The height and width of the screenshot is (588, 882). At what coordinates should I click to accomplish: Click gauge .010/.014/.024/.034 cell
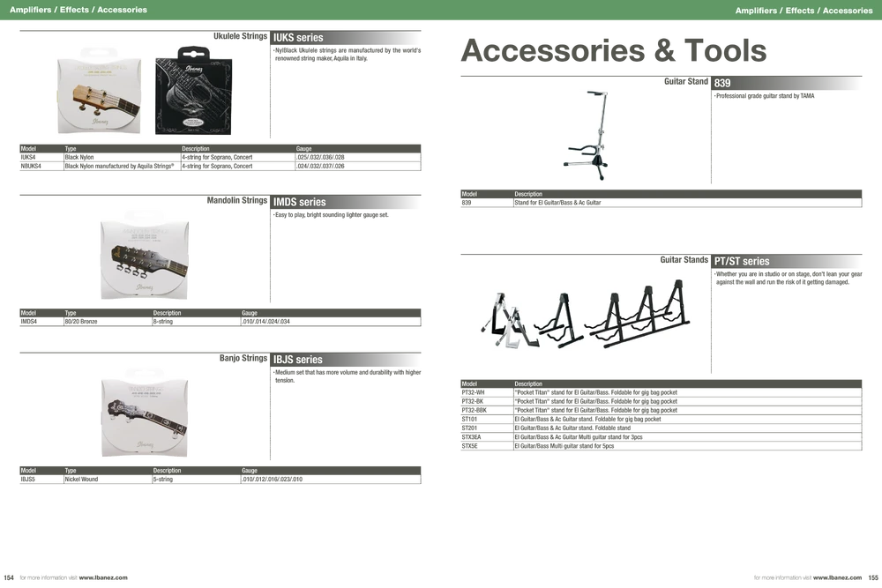tap(331, 322)
